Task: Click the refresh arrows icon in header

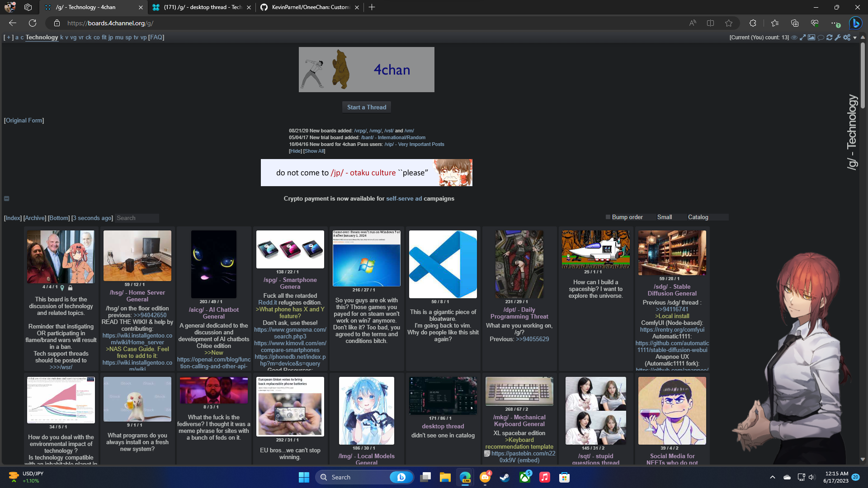Action: [x=830, y=38]
